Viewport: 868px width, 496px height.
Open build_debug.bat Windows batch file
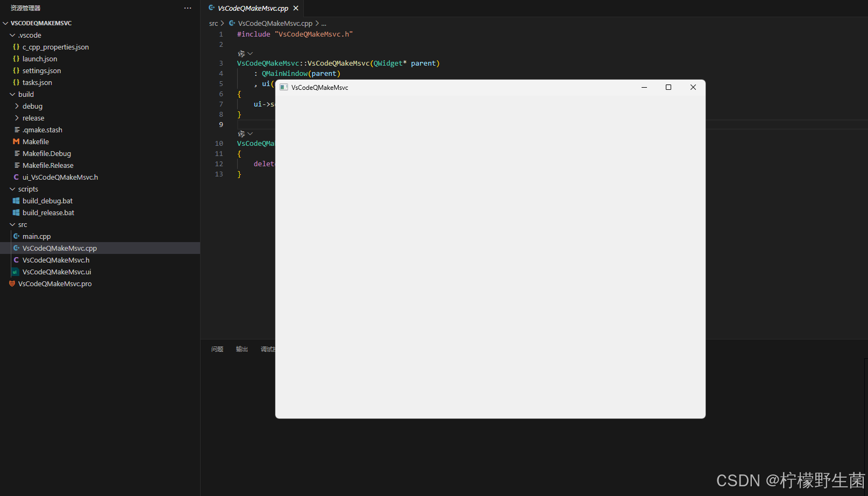tap(47, 201)
